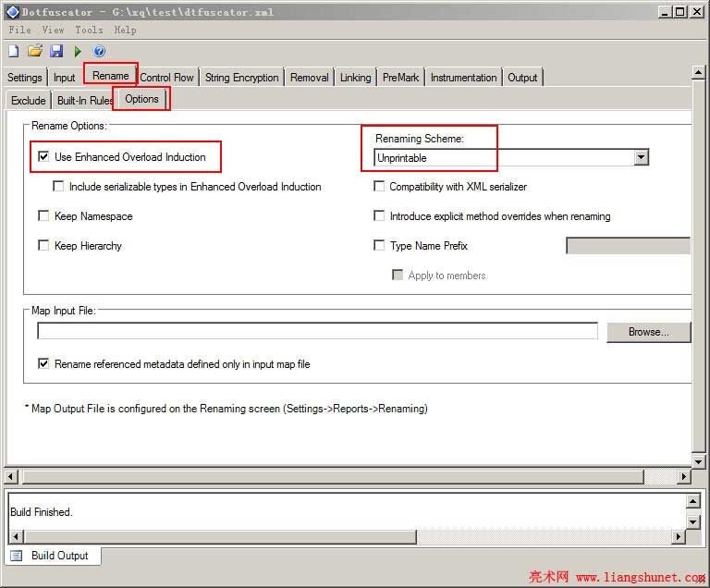The image size is (710, 588).
Task: Click into the Map Input File field
Action: pos(317,331)
